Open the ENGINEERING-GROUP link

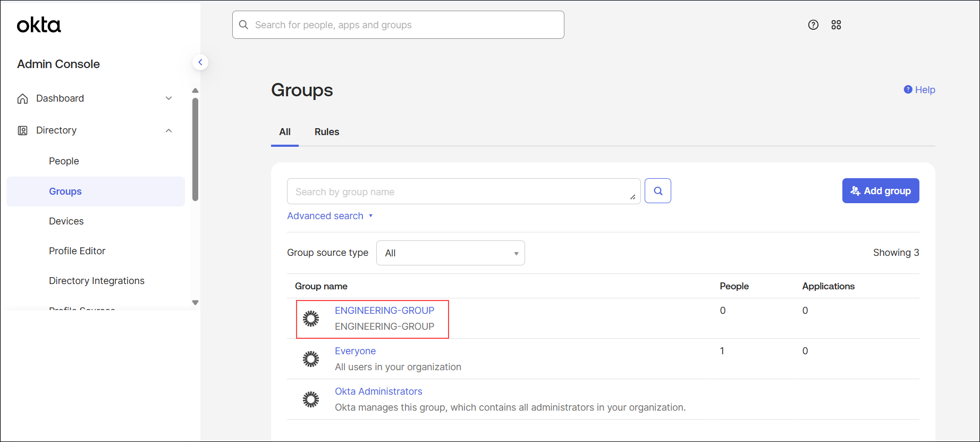pos(384,311)
